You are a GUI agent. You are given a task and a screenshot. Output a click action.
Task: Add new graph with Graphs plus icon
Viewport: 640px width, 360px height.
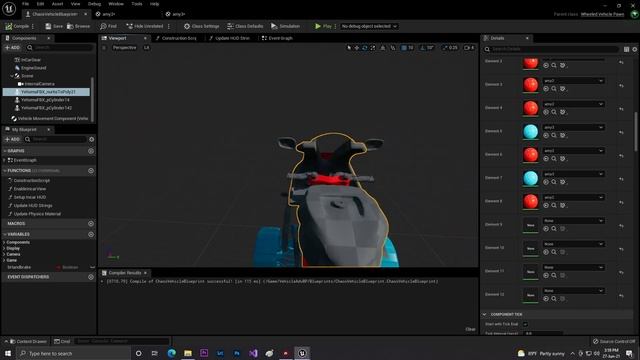(x=91, y=151)
